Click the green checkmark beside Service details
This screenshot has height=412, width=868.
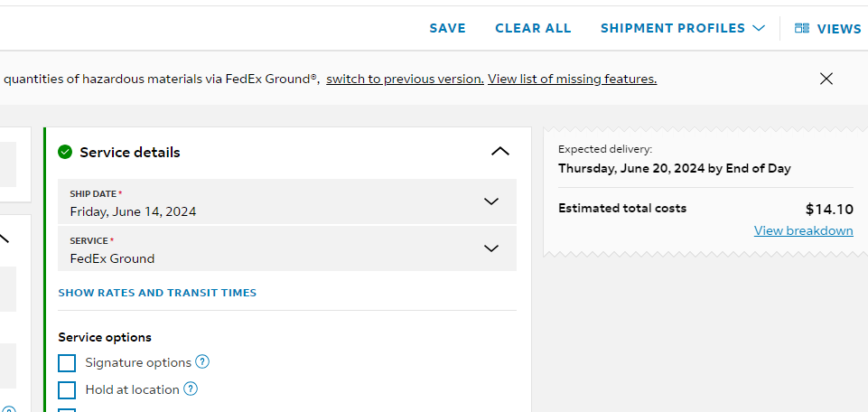click(65, 152)
